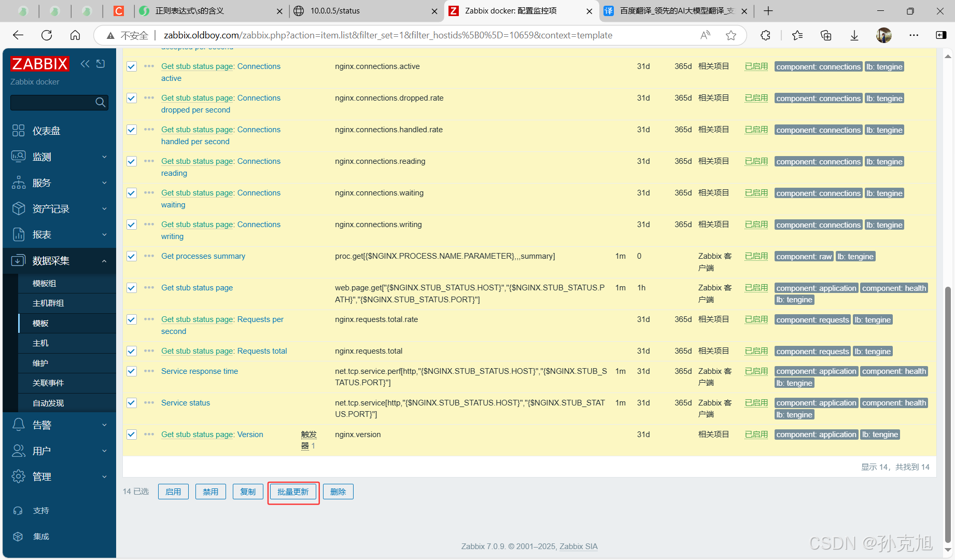Screen dimensions: 955x560
Task: Click the 禁用 disable button
Action: pos(210,492)
